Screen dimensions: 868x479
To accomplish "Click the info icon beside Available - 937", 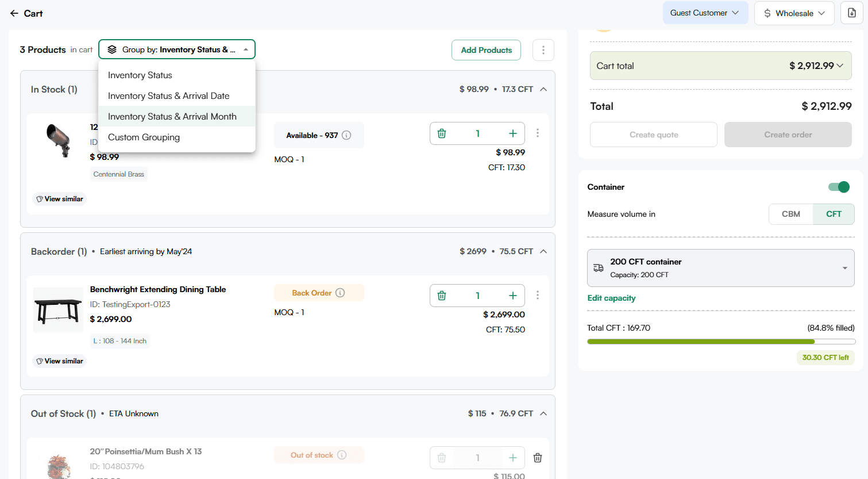I will pos(346,135).
